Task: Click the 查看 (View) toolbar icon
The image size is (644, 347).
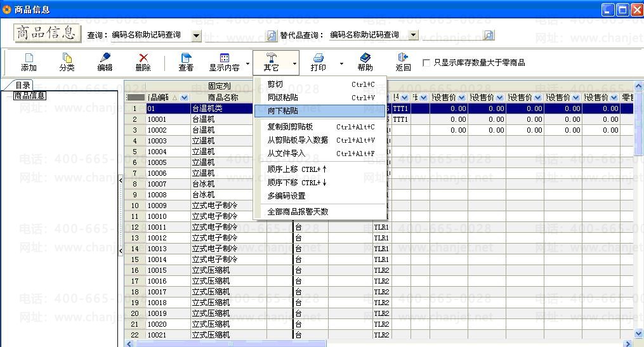Action: point(186,58)
